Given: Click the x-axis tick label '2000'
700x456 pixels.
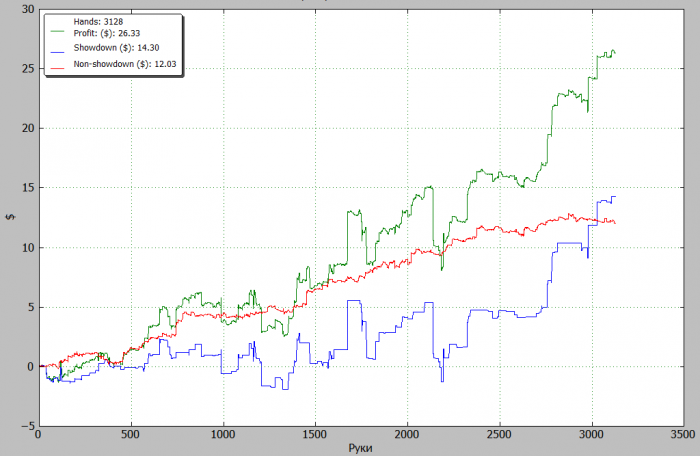Looking at the screenshot, I should tap(407, 435).
